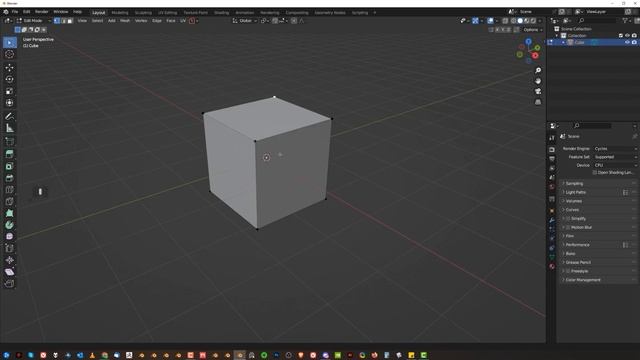Enable the Simplify checkbox

[x=568, y=219]
